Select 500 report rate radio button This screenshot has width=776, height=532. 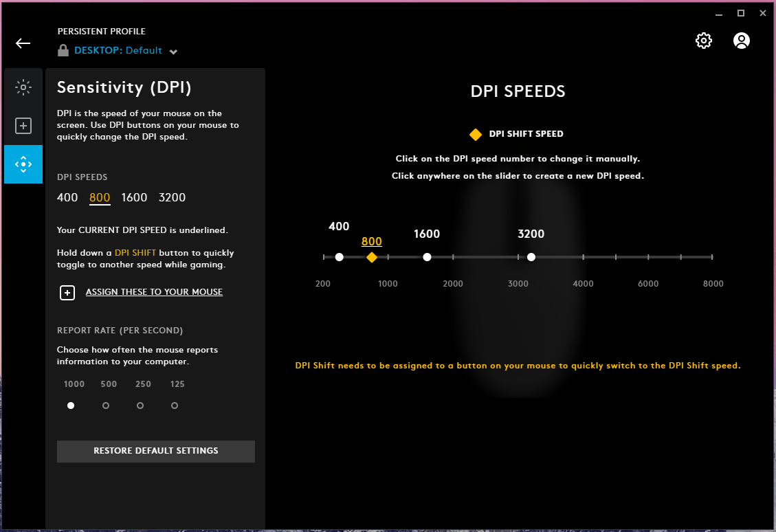[x=105, y=406]
